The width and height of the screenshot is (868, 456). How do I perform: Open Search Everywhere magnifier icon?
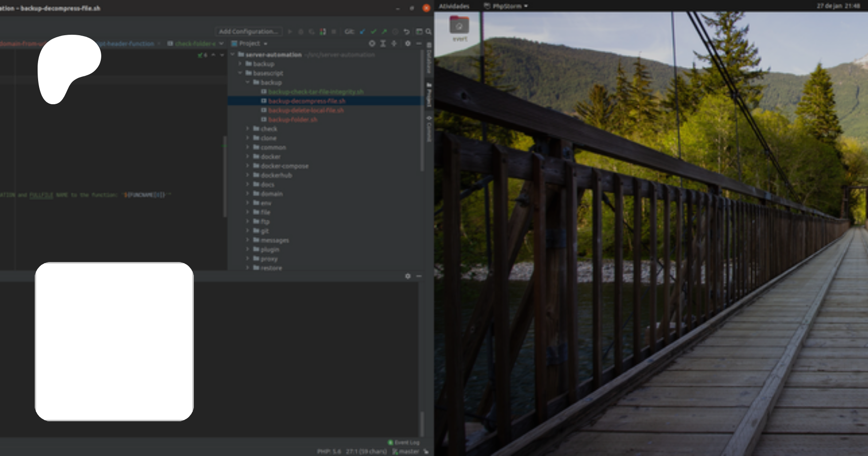tap(428, 31)
